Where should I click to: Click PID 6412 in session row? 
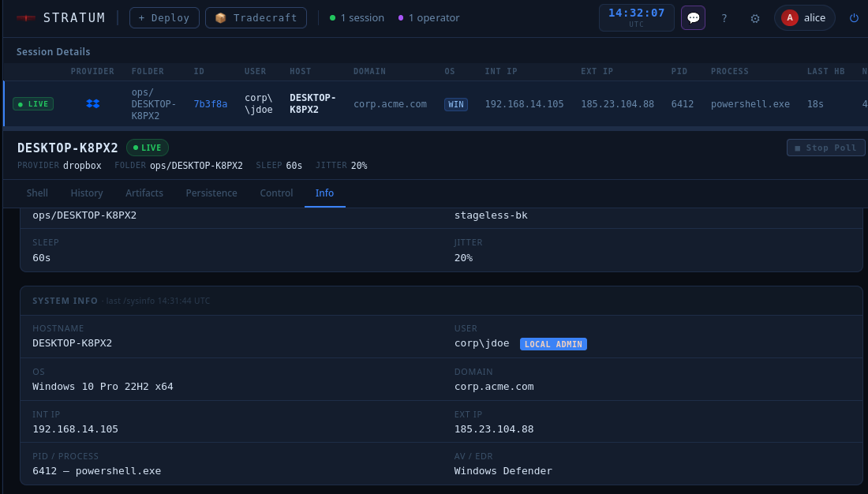point(682,104)
